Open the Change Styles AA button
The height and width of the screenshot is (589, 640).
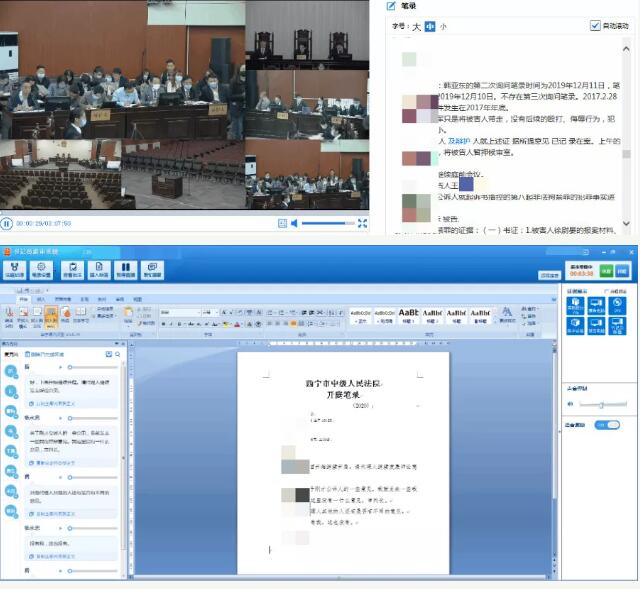[507, 315]
